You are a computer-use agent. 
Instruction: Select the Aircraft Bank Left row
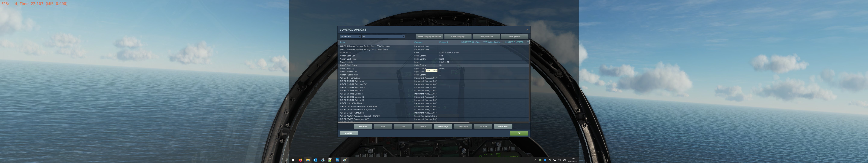coord(433,56)
